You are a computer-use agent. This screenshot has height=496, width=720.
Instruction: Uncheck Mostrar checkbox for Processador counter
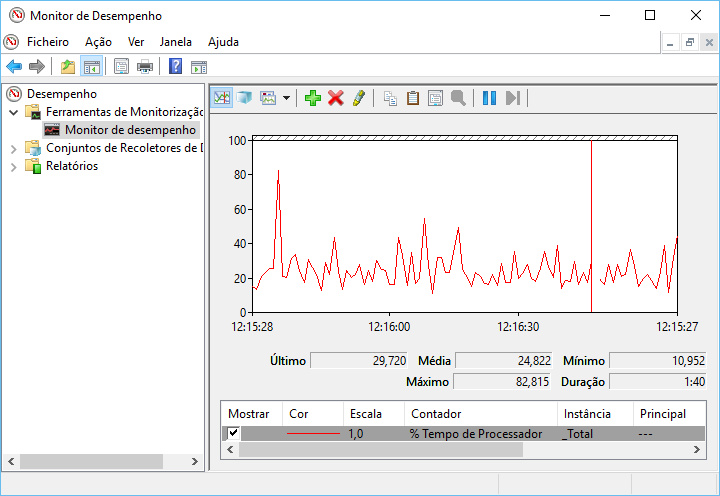[233, 433]
